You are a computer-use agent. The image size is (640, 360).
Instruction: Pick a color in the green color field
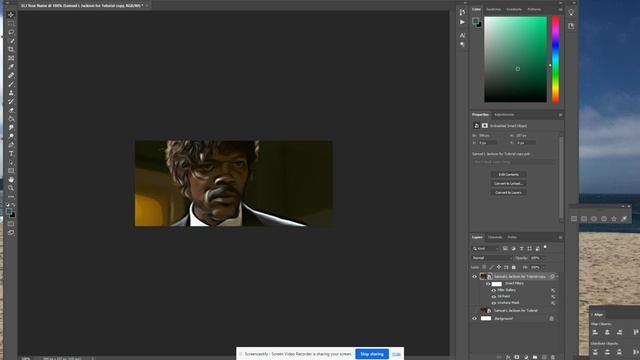(x=516, y=59)
